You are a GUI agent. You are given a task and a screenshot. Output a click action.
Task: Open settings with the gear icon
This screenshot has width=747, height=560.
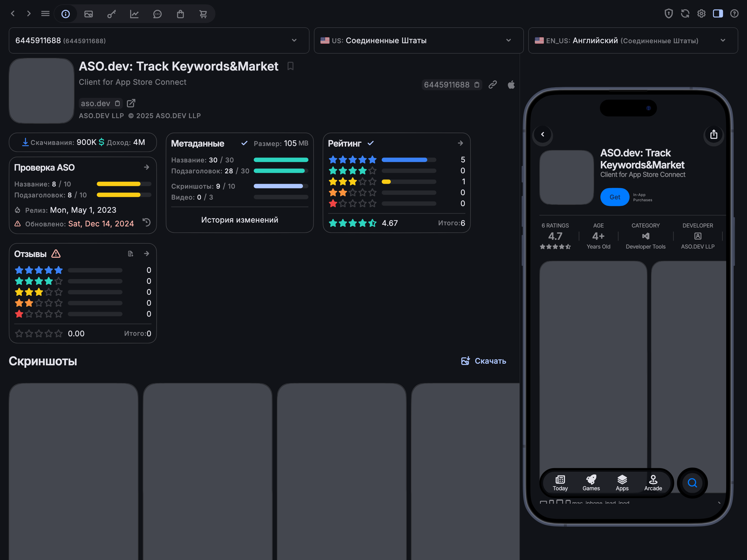pos(701,13)
